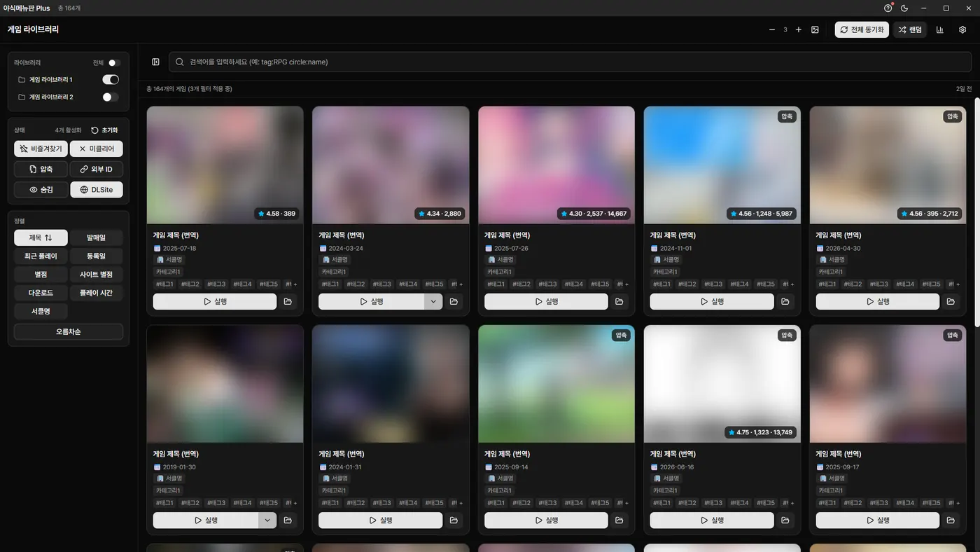Click the 전체 동기화 sync button
Viewport: 980px width, 552px height.
pyautogui.click(x=862, y=30)
